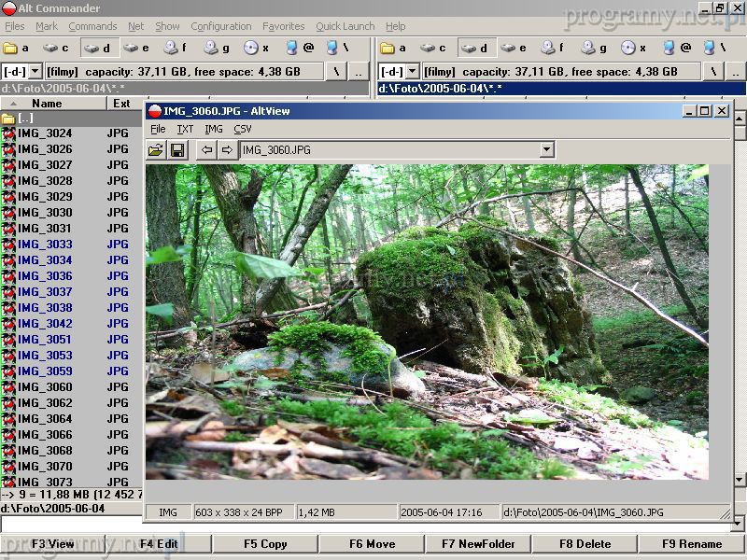Select CD drive x in left panel
The height and width of the screenshot is (560, 747).
pos(257,48)
